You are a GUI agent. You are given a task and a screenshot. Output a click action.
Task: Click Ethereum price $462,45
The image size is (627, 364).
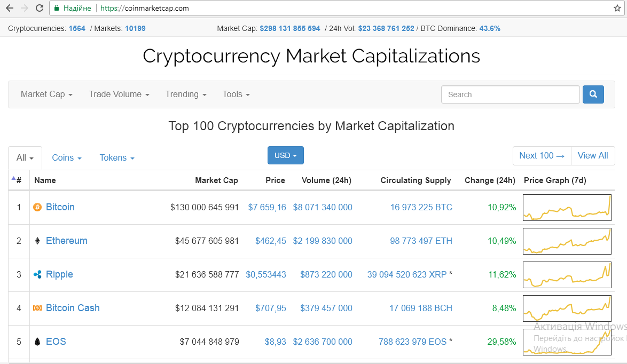tap(271, 241)
